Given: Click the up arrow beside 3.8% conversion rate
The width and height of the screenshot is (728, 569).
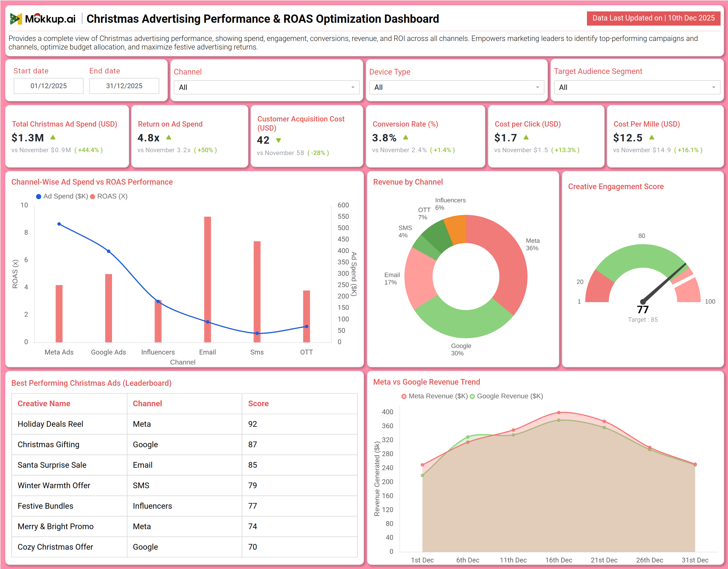Looking at the screenshot, I should [x=406, y=137].
